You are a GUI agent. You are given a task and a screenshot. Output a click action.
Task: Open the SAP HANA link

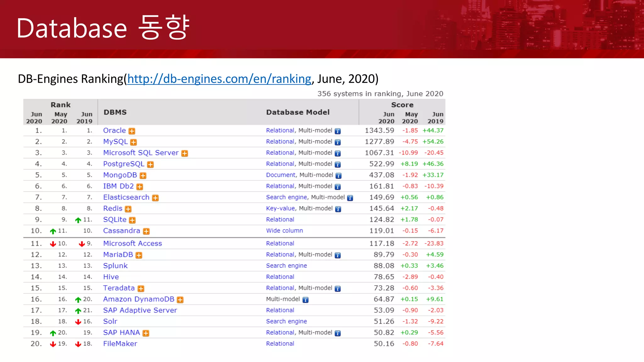pyautogui.click(x=122, y=332)
